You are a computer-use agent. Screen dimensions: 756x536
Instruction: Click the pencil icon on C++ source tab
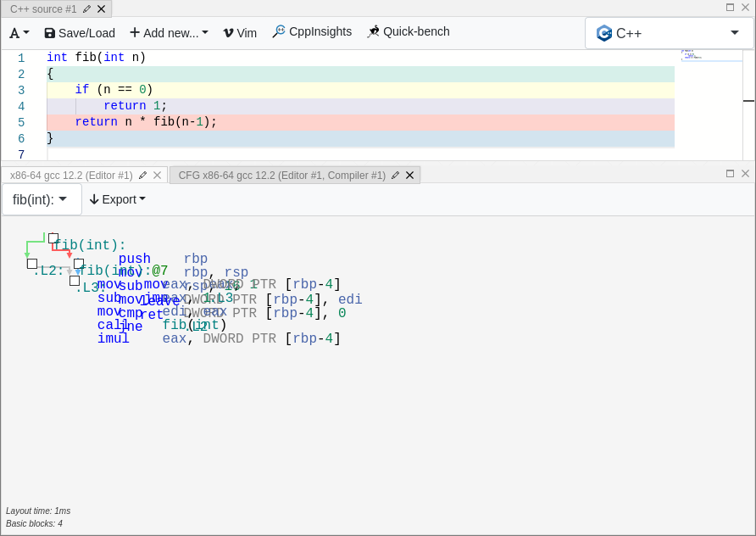(x=86, y=8)
